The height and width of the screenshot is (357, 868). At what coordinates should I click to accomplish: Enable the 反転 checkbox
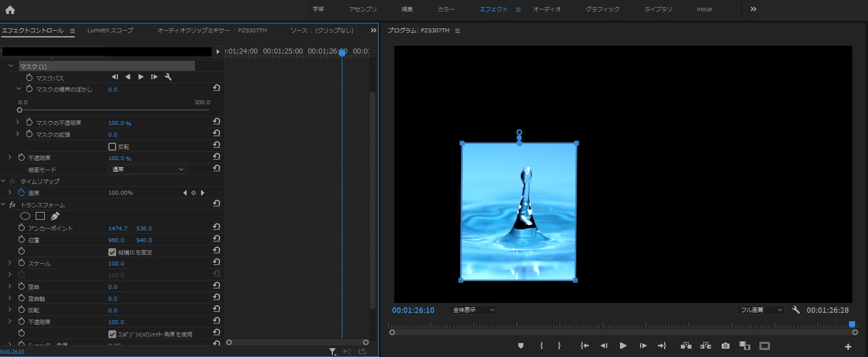coord(112,147)
